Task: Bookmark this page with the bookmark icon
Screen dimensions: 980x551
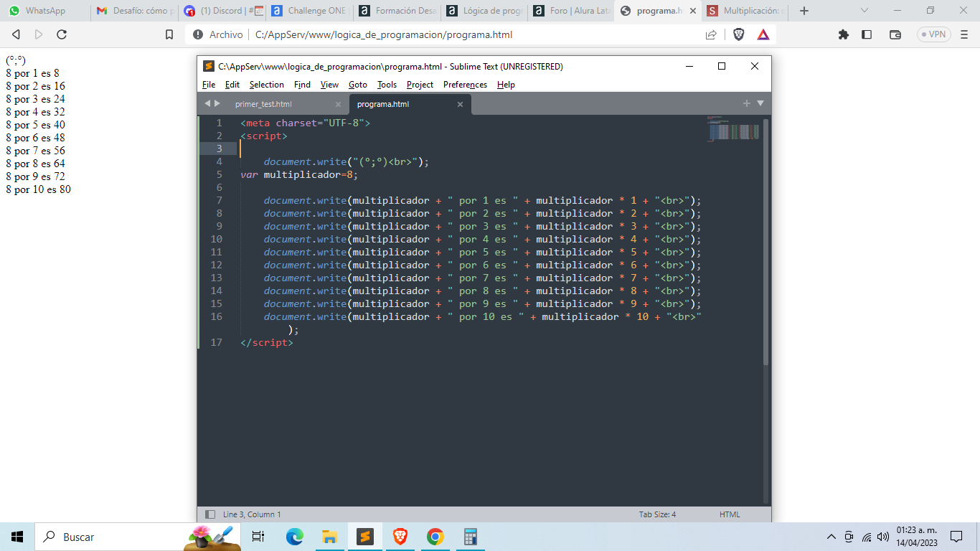Action: [169, 34]
